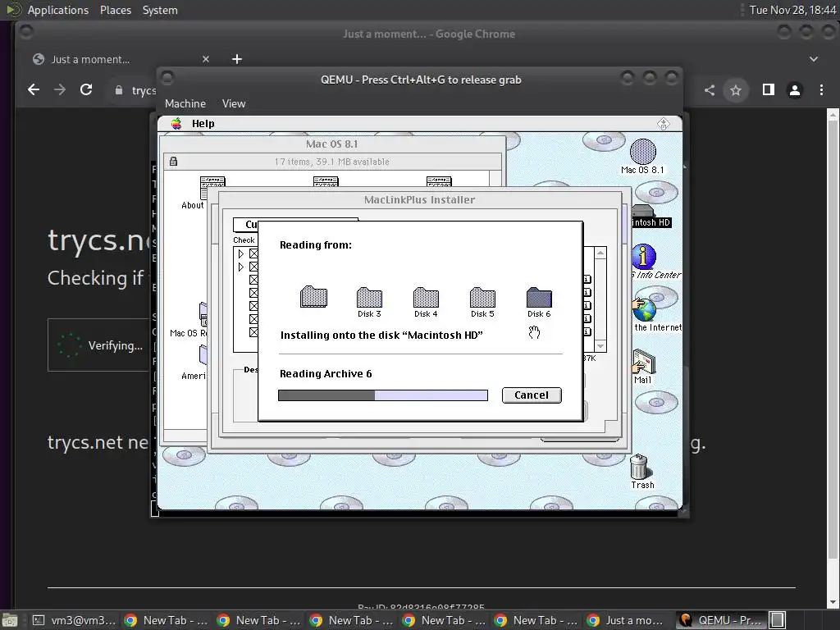840x630 pixels.
Task: Click the Chrome address bar showing trycs
Action: [x=133, y=90]
